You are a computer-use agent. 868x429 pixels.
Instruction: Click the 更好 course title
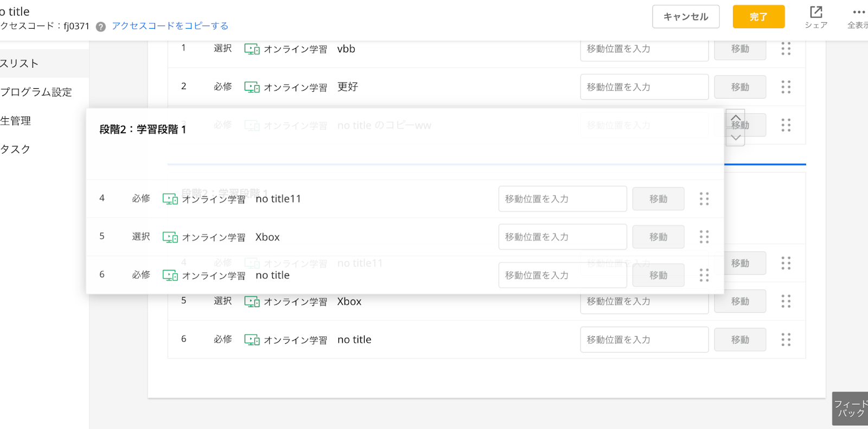(x=348, y=87)
